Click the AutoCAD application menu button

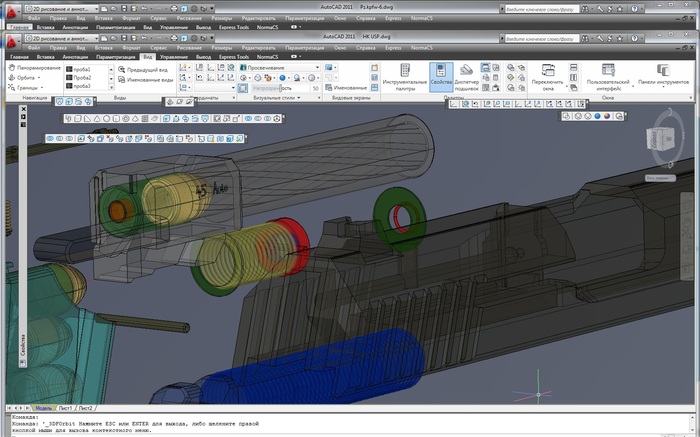[x=11, y=41]
